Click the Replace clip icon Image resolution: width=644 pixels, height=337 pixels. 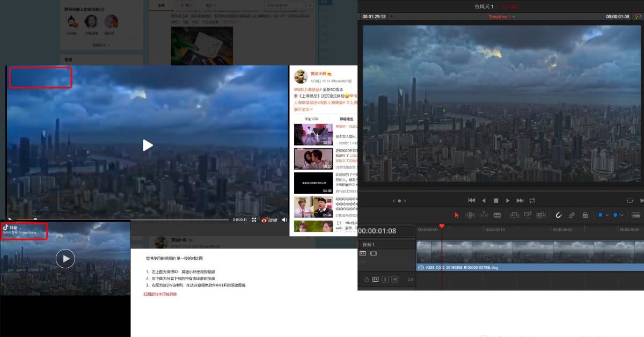(x=541, y=215)
